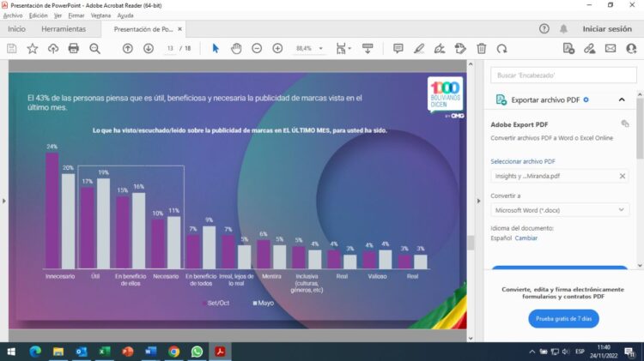Click the scroll down arrow of the document
The image size is (644, 361).
[x=471, y=339]
